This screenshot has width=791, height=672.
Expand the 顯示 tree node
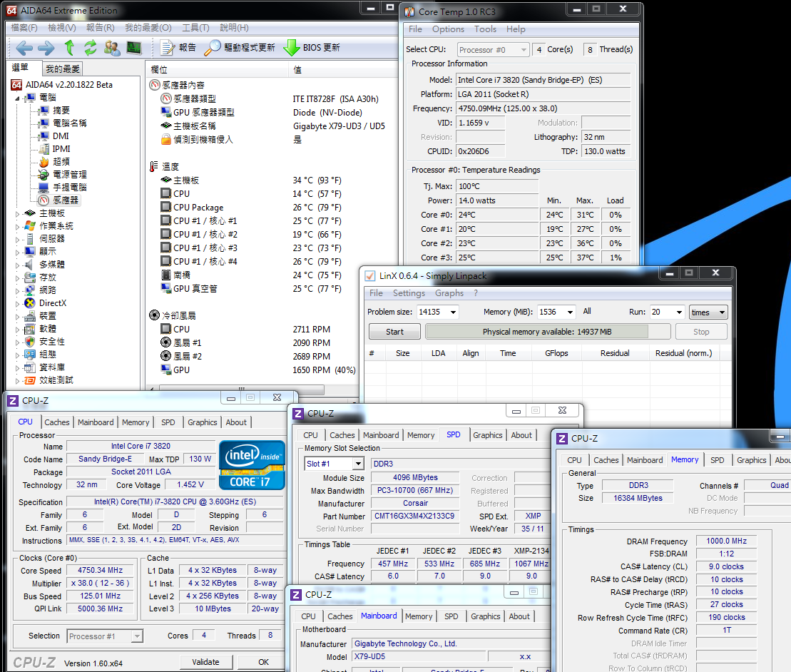18,253
